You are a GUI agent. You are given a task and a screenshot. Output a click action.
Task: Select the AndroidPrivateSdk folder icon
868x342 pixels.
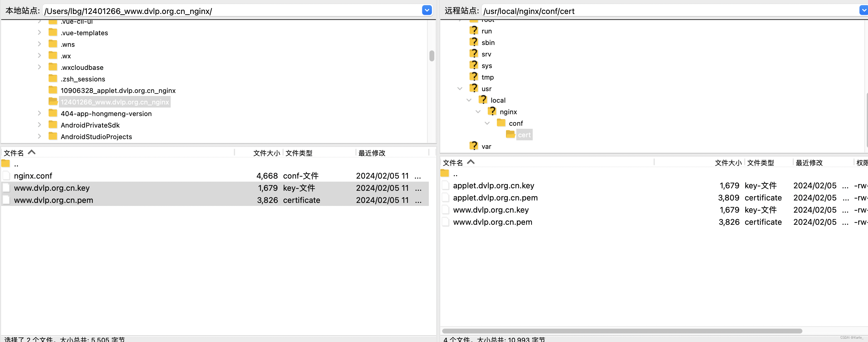click(x=53, y=124)
